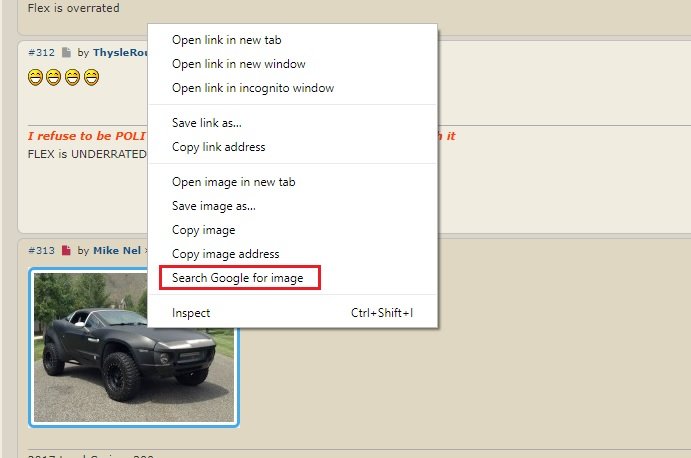Choose Save image as... entry
691x458 pixels.
pyautogui.click(x=293, y=206)
